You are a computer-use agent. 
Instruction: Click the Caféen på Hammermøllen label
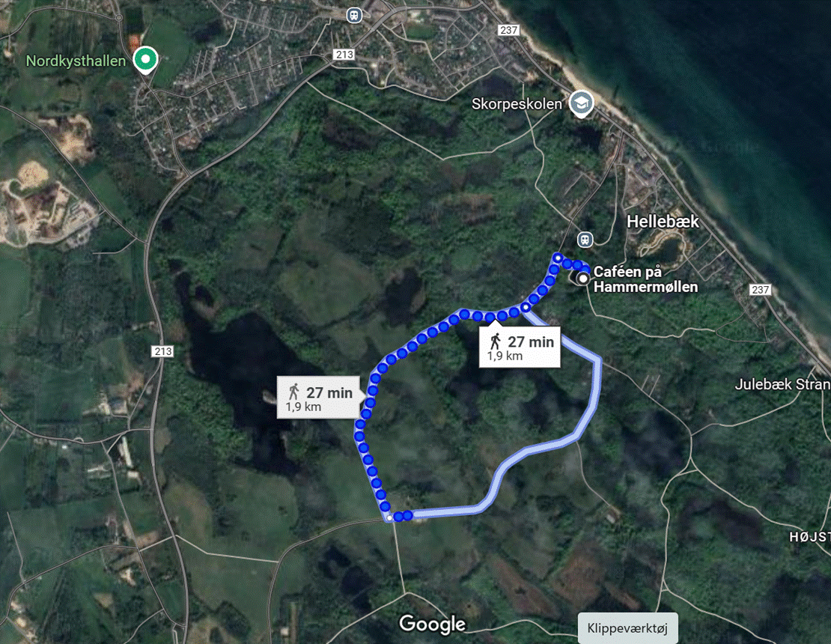(x=645, y=279)
